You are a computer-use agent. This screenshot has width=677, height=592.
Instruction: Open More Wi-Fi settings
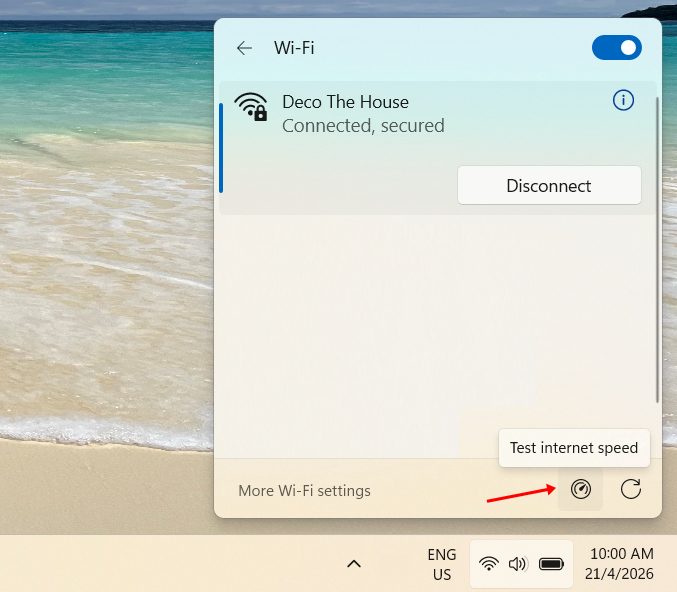pyautogui.click(x=304, y=491)
